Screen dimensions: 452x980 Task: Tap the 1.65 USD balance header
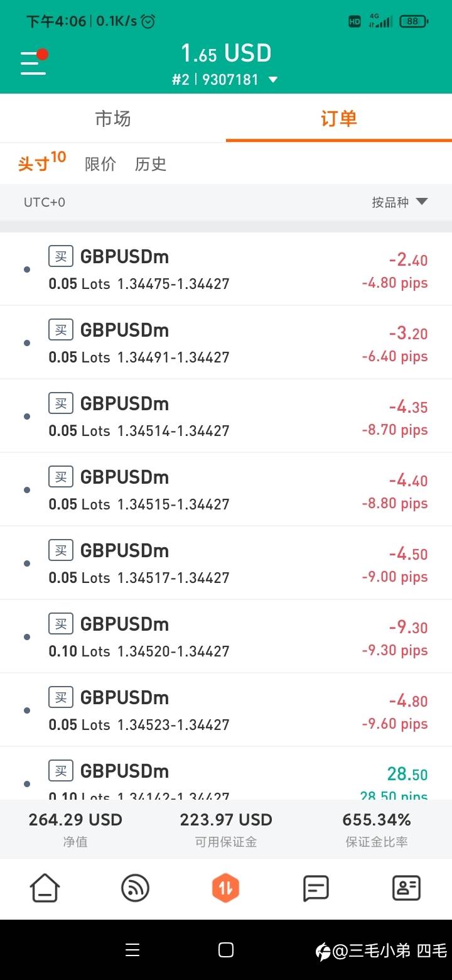coord(226,53)
